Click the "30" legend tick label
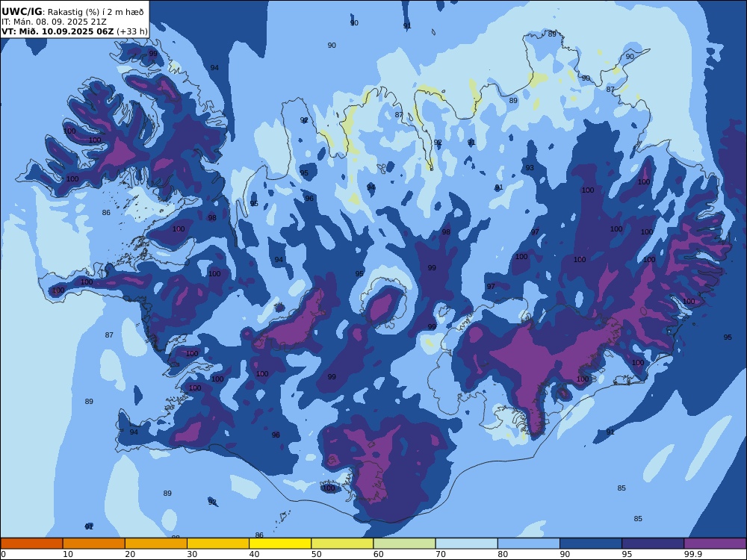Screen dimensions: 747x560 tap(192, 554)
